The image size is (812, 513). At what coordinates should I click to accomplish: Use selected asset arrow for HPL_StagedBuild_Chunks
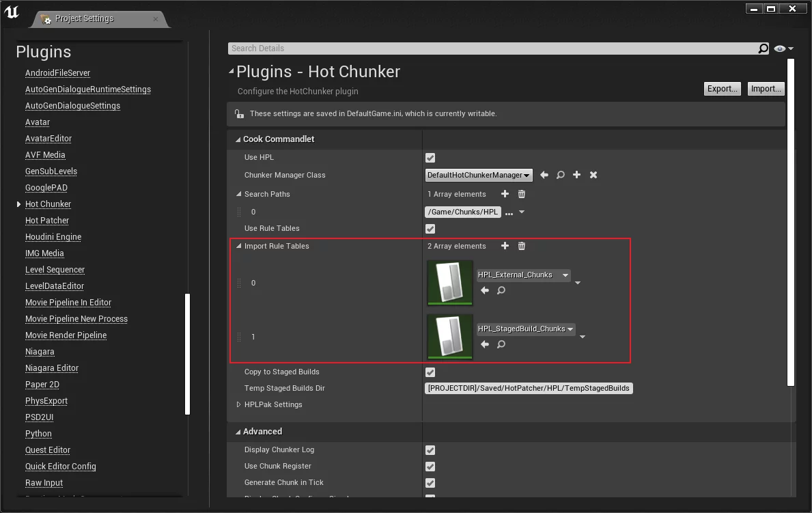click(485, 344)
